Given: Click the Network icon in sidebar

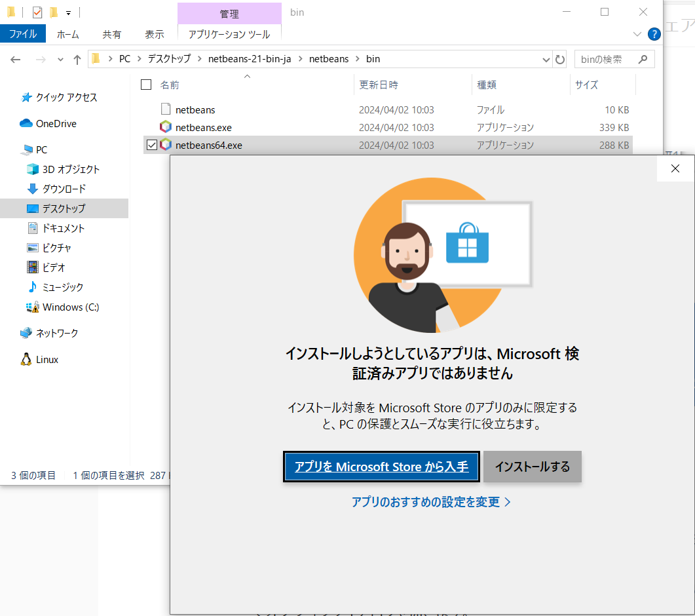Looking at the screenshot, I should point(26,333).
